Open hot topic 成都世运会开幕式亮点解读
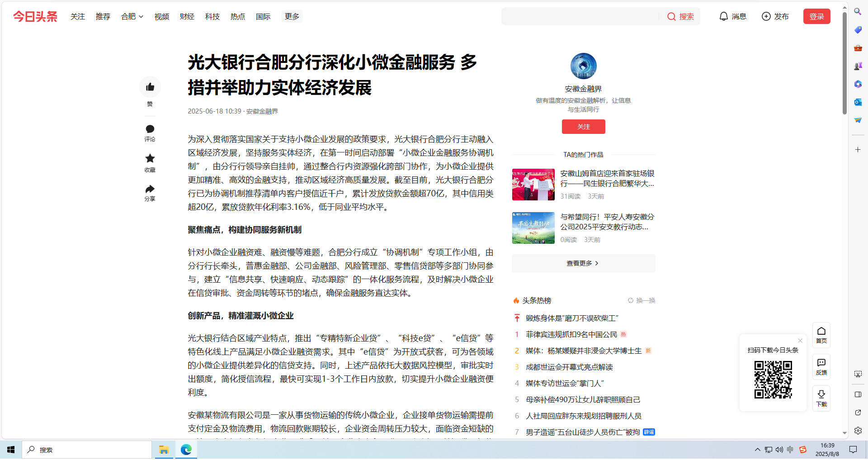 [x=569, y=367]
